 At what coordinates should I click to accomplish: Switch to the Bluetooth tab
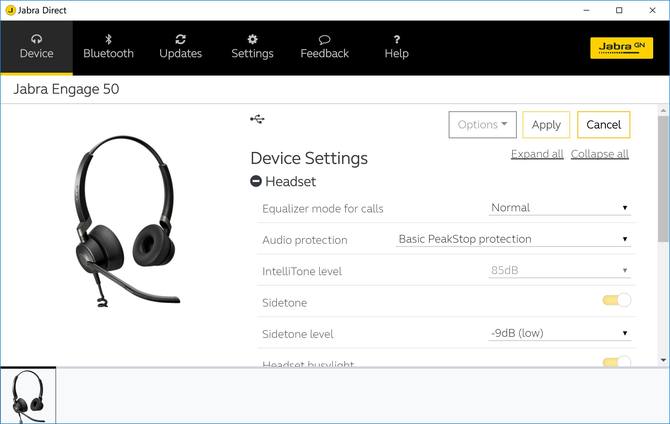coord(108,47)
